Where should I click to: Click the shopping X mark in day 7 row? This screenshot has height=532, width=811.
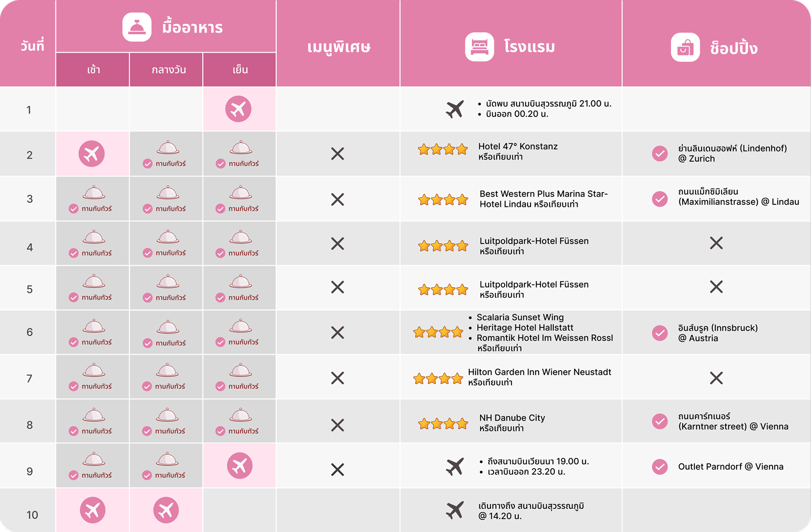pos(716,378)
